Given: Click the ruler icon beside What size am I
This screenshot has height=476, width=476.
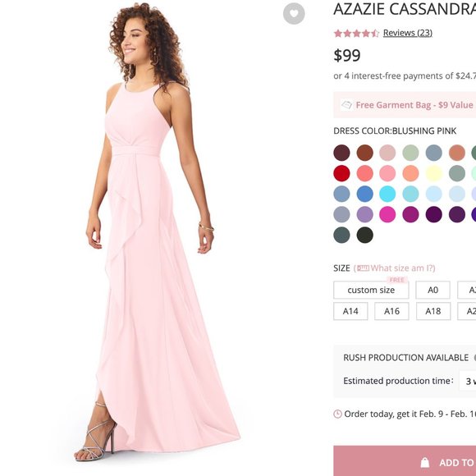Looking at the screenshot, I should [x=363, y=268].
